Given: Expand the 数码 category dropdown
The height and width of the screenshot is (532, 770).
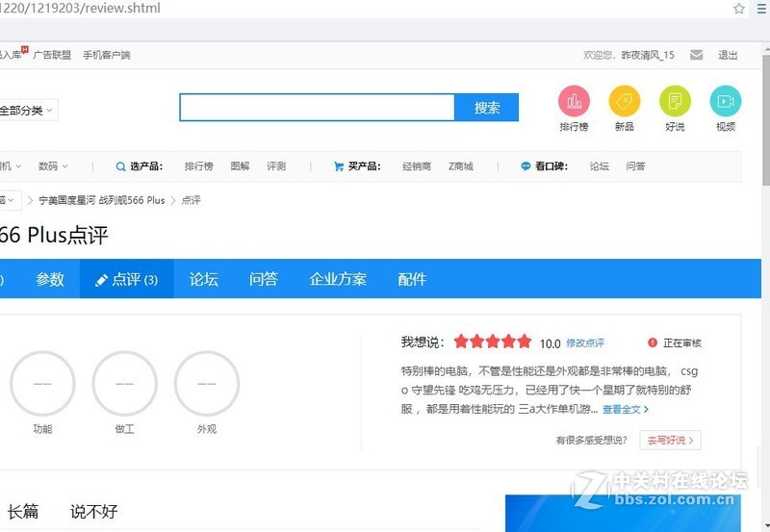Looking at the screenshot, I should [x=53, y=166].
